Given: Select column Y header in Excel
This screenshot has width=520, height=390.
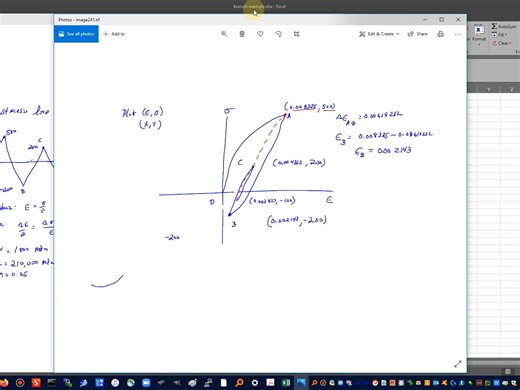Looking at the screenshot, I should (x=489, y=89).
